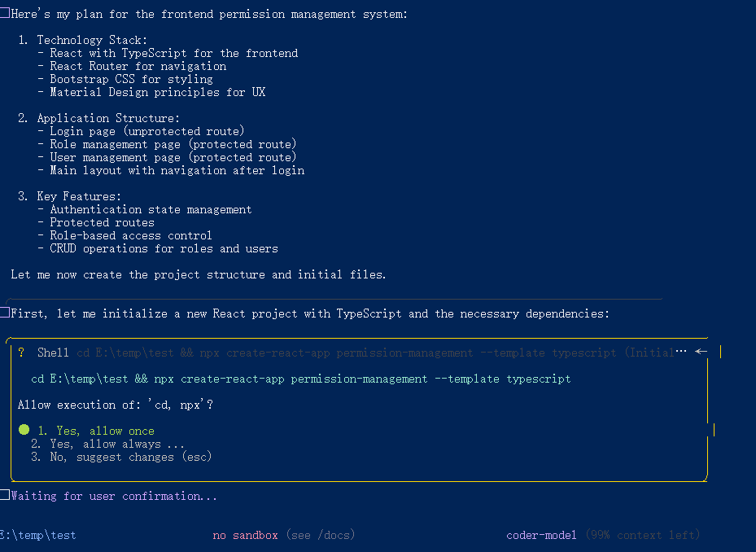This screenshot has width=756, height=552.
Task: Click the "Allow execution of: 'cd, npx'?" prompt
Action: 115,405
